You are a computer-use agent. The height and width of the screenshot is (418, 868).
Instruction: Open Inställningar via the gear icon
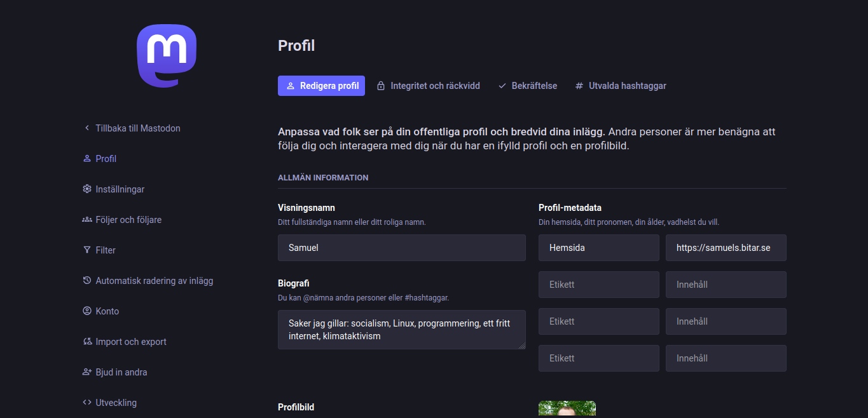click(86, 189)
